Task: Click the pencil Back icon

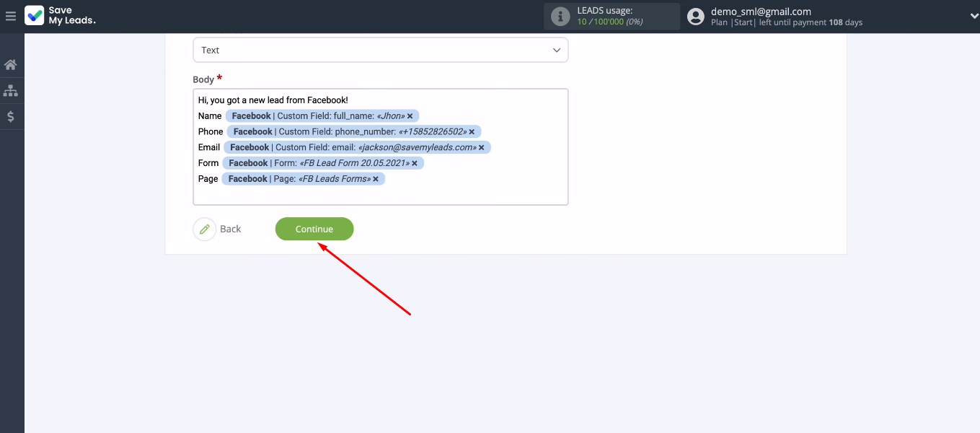Action: 205,229
